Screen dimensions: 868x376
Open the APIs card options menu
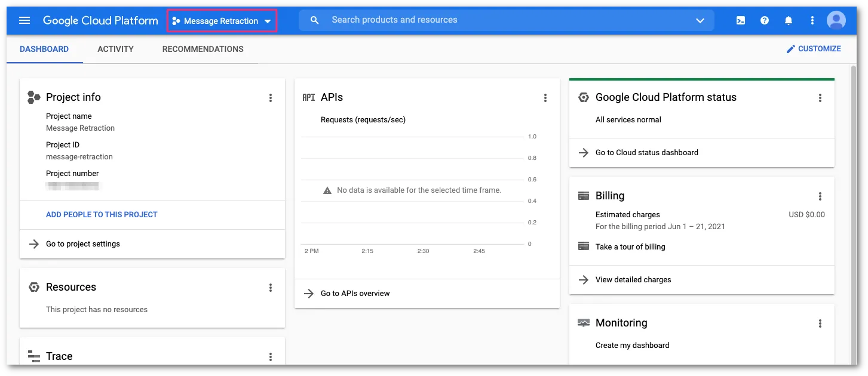(545, 97)
